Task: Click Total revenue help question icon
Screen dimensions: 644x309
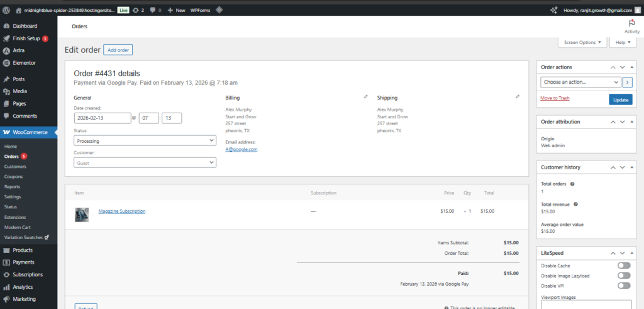Action: [x=576, y=204]
